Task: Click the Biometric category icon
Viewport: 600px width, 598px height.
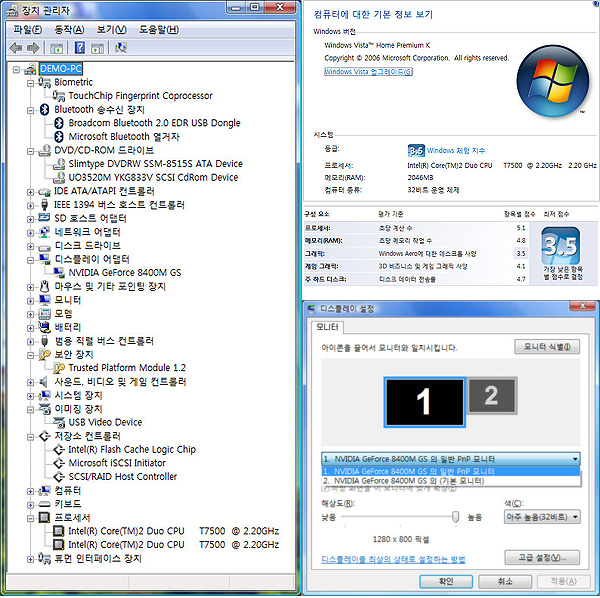Action: tap(44, 82)
